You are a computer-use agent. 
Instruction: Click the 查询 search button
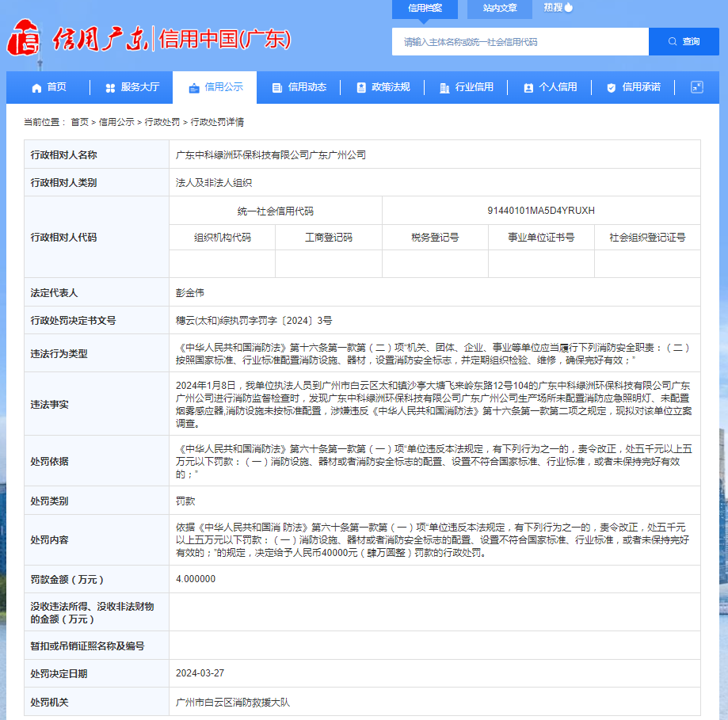click(x=684, y=42)
